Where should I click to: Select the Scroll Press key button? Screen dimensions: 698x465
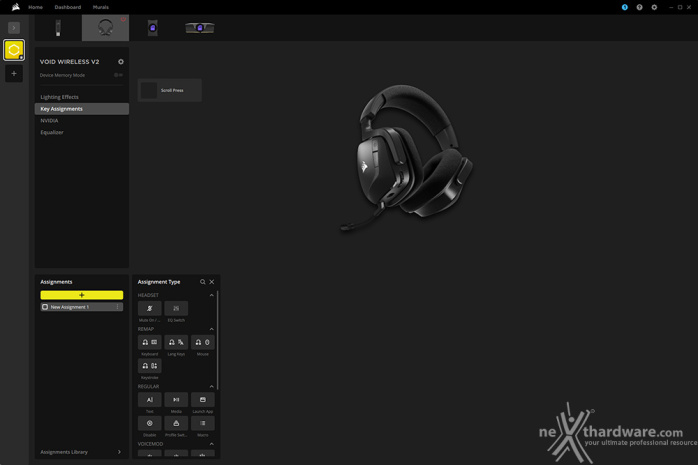point(170,90)
